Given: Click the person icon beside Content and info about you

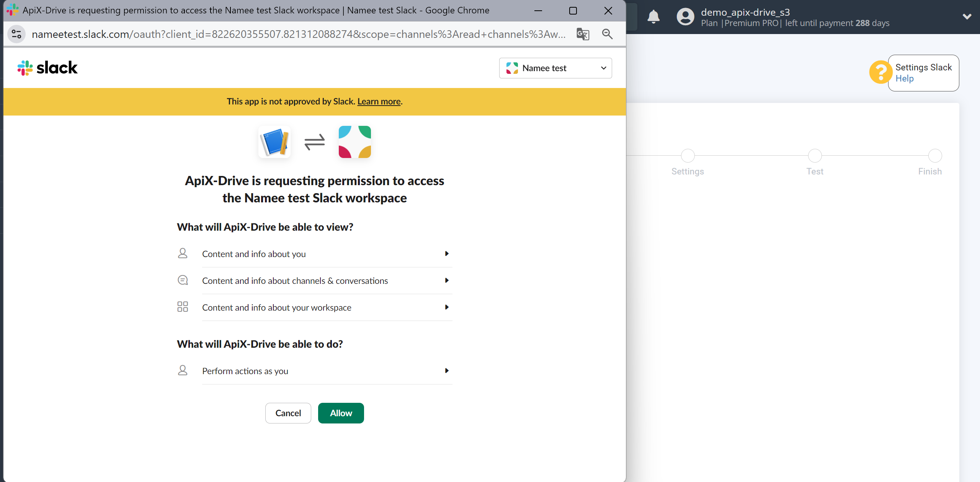Looking at the screenshot, I should pos(183,253).
